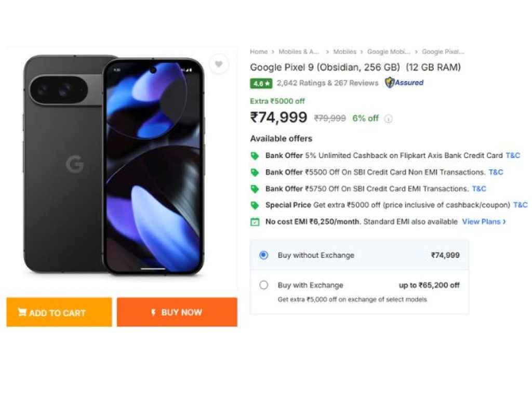Open T&C for Axis Bank cashback offer
Screen dimensions: 532x393
513,155
